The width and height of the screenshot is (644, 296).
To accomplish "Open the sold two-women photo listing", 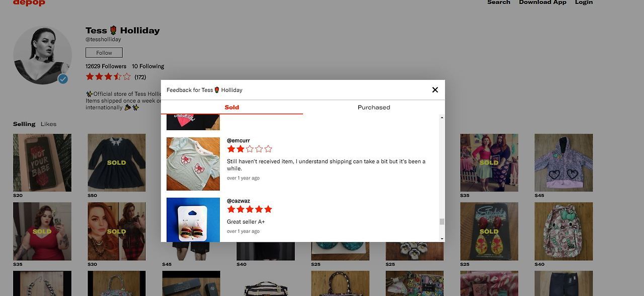I will point(489,162).
